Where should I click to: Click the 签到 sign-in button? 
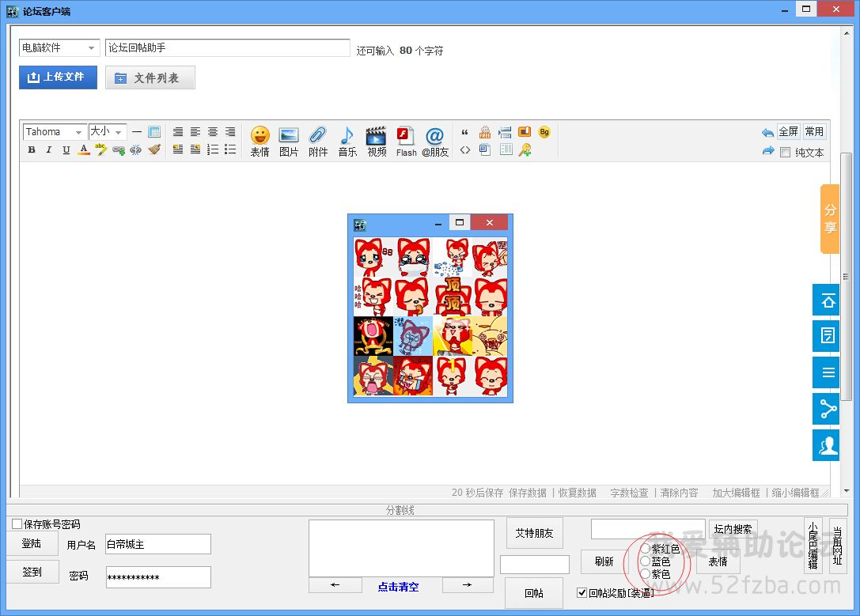coord(32,572)
